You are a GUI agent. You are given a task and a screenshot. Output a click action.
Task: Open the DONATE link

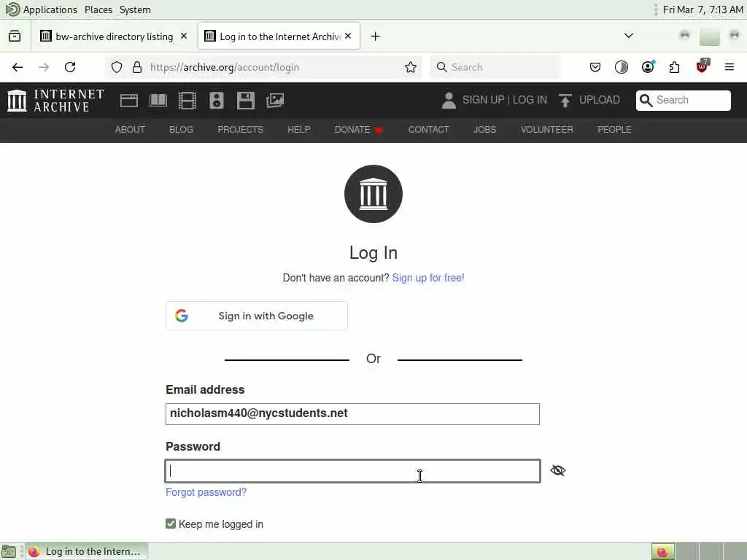[x=358, y=130]
